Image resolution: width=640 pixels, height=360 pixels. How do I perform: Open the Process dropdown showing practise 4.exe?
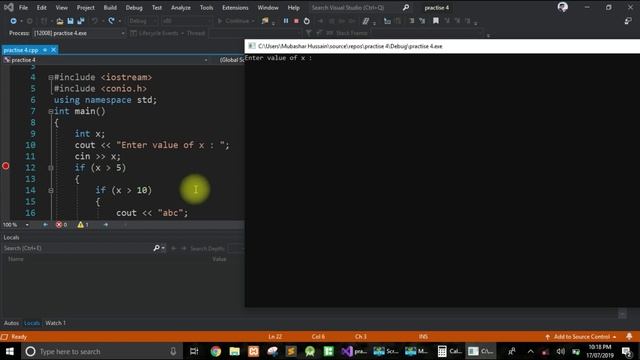[x=79, y=33]
